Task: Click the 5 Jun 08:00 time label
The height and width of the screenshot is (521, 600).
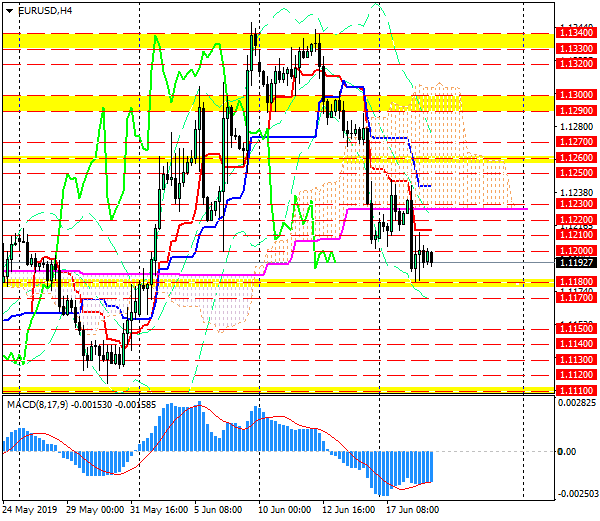Action: click(223, 509)
